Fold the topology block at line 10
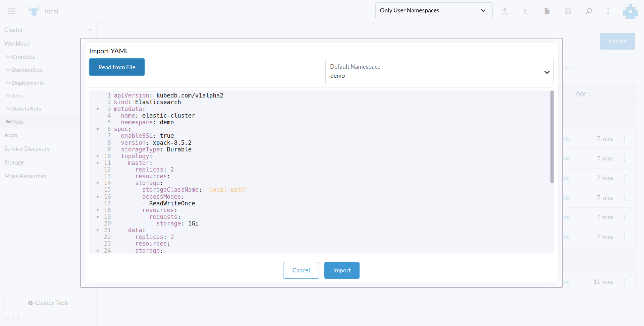The height and width of the screenshot is (326, 644). pos(98,156)
